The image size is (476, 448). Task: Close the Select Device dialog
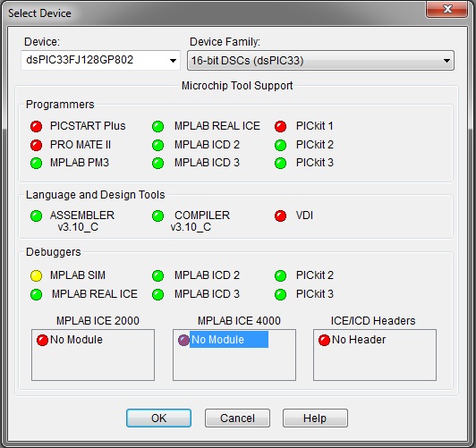click(x=446, y=9)
